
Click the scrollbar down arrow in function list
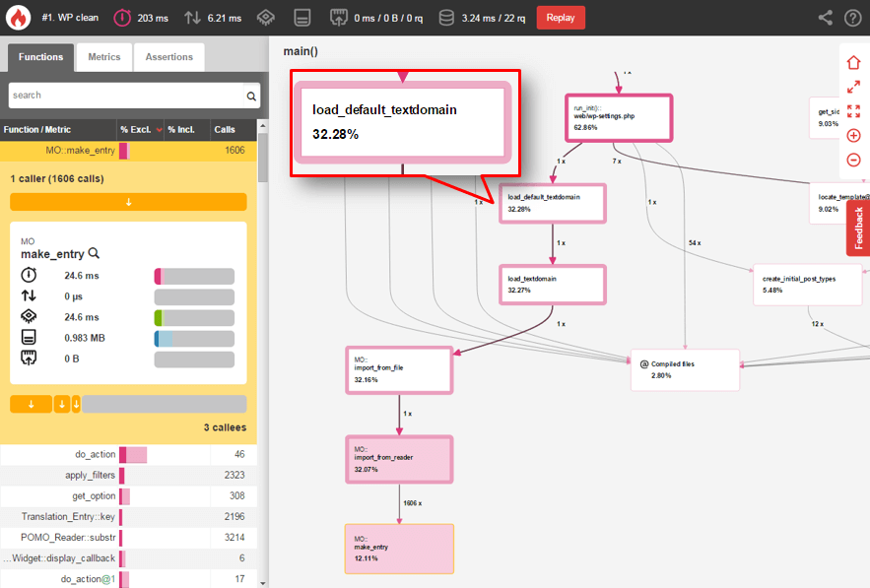pos(263,583)
